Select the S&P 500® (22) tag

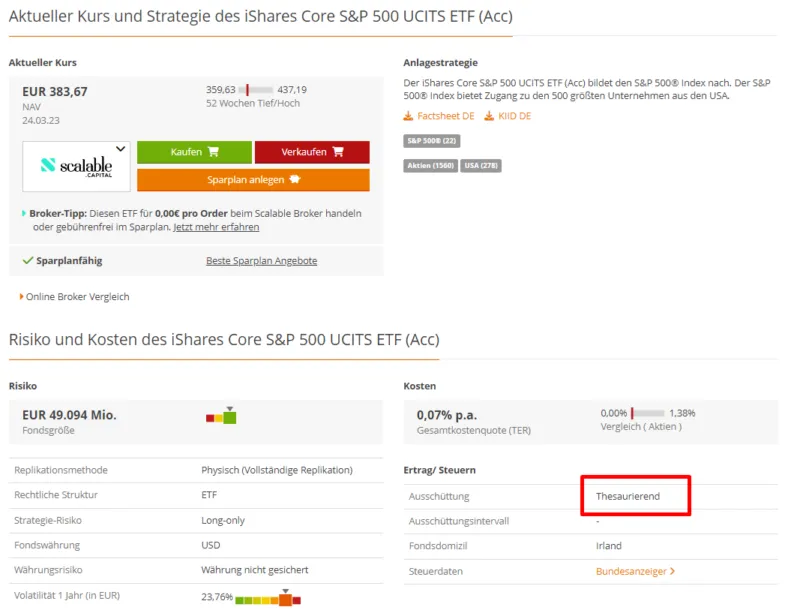click(431, 141)
